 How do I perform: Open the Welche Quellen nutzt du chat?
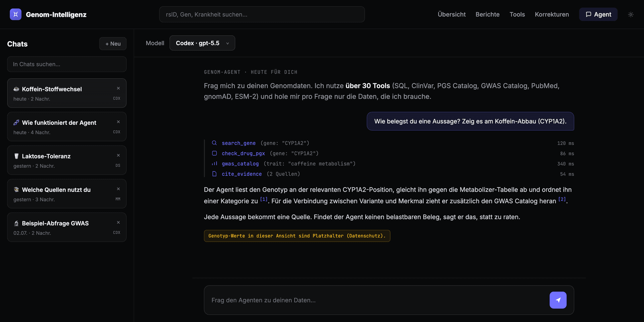67,194
